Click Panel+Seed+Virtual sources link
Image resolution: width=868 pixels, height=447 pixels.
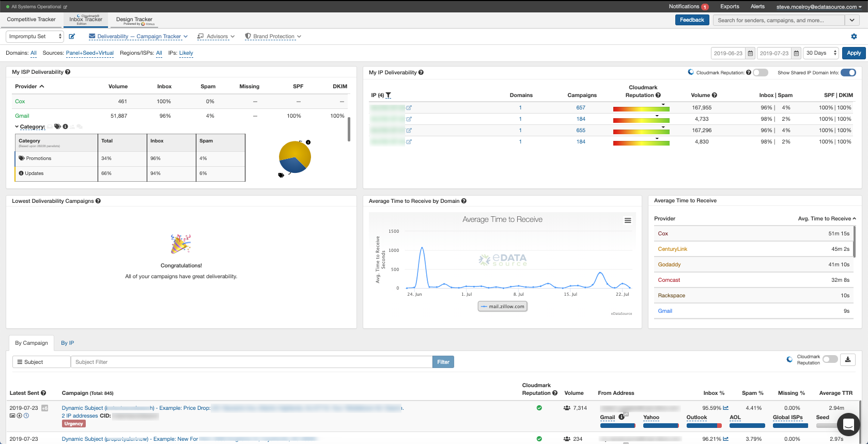90,53
